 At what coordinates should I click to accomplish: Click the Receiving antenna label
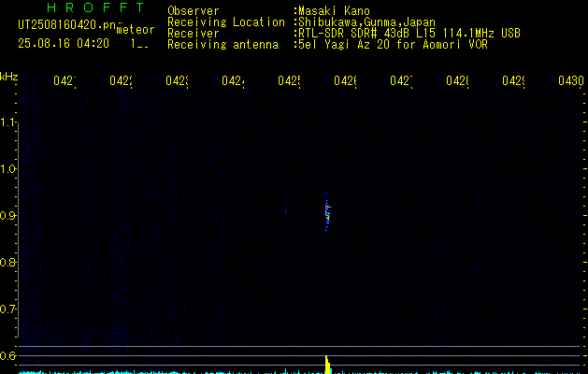click(222, 45)
